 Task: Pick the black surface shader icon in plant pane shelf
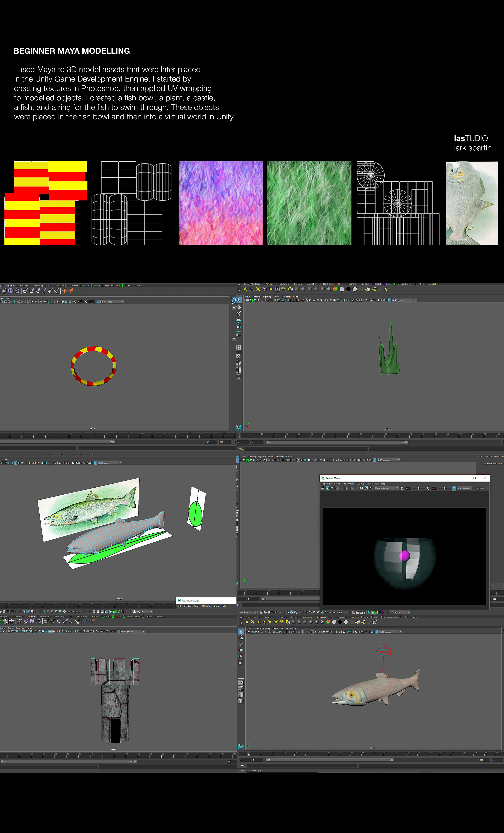click(x=348, y=289)
